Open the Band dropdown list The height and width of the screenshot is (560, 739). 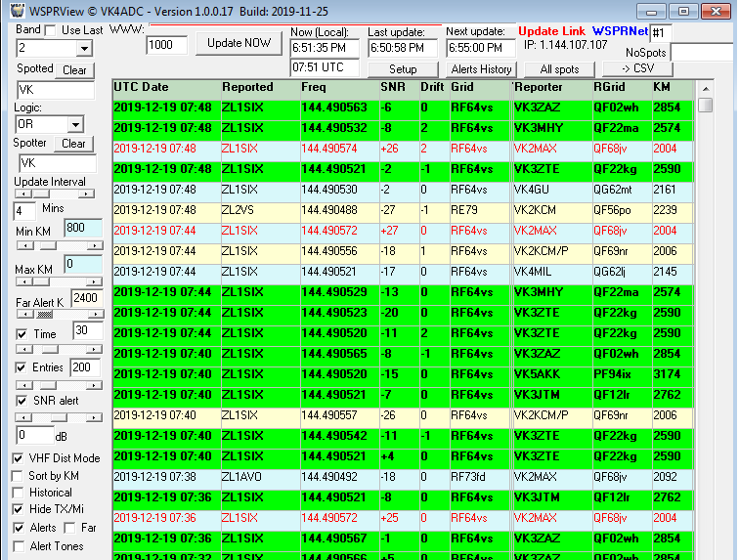pos(76,48)
